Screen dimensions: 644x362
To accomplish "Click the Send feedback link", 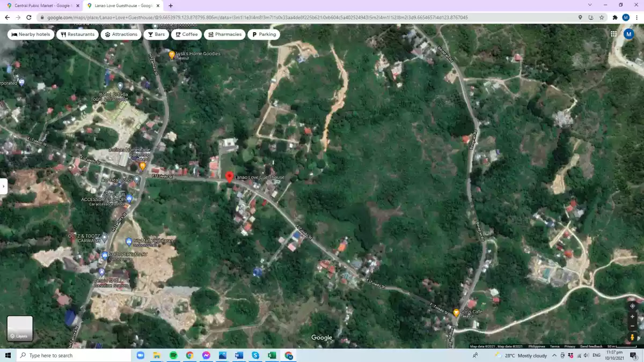I will pos(591,346).
